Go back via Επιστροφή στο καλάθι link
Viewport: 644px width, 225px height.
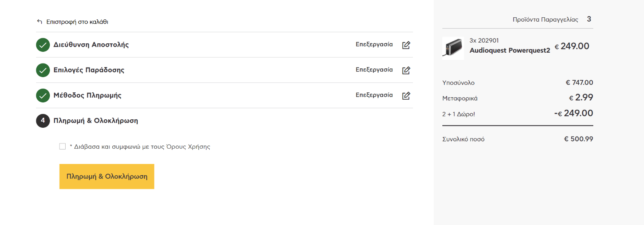pyautogui.click(x=77, y=22)
